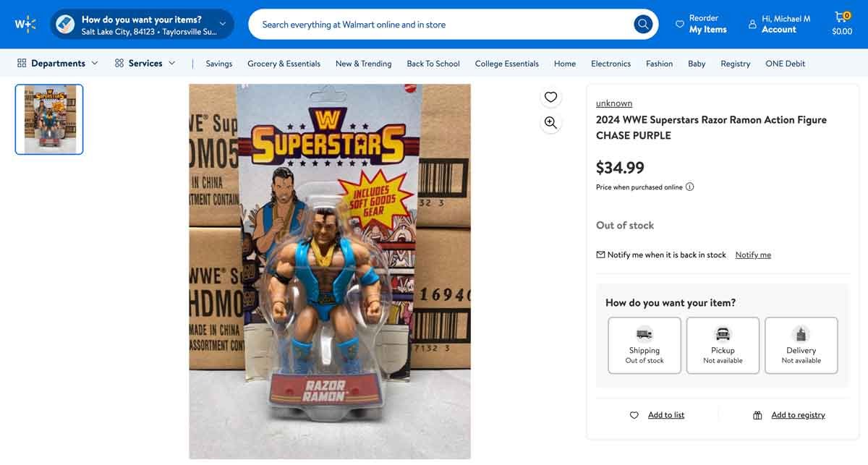Open the delivery location chevron
Image resolution: width=868 pixels, height=465 pixels.
[x=223, y=24]
